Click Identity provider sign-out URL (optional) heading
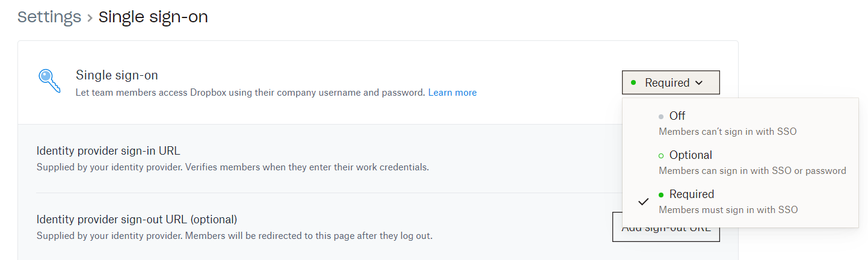This screenshot has width=868, height=260. [x=137, y=219]
